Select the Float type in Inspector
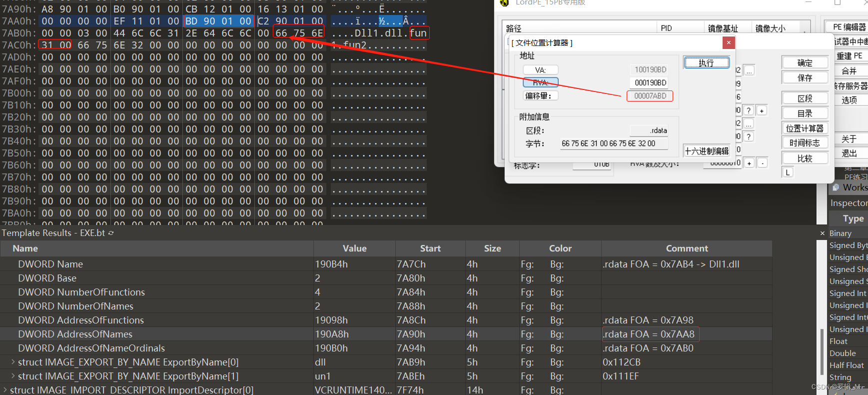Image resolution: width=868 pixels, height=395 pixels. pos(839,341)
